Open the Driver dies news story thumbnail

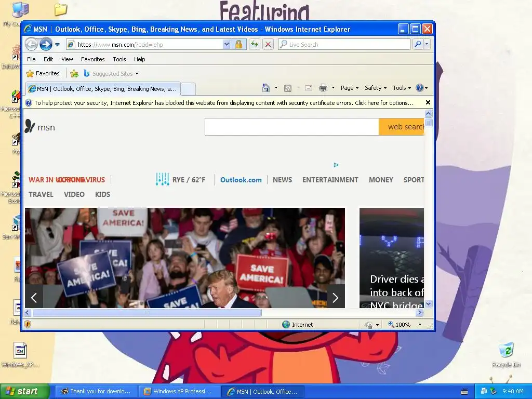pyautogui.click(x=392, y=258)
